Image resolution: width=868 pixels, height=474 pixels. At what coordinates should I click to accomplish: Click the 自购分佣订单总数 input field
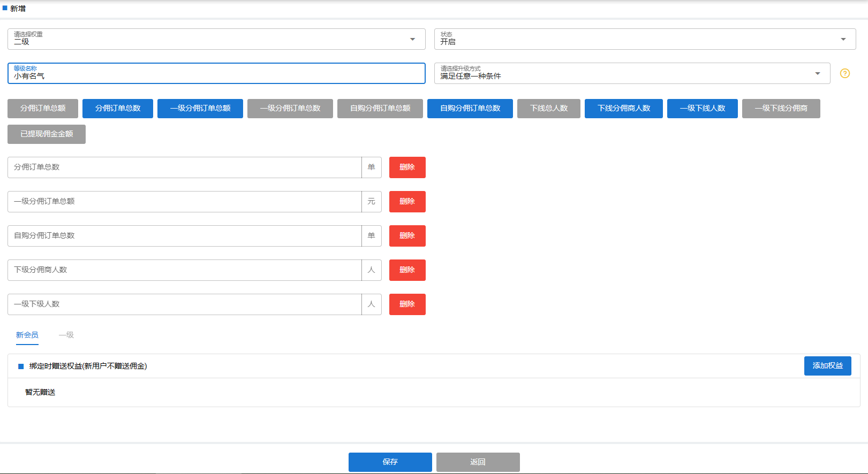pos(185,236)
